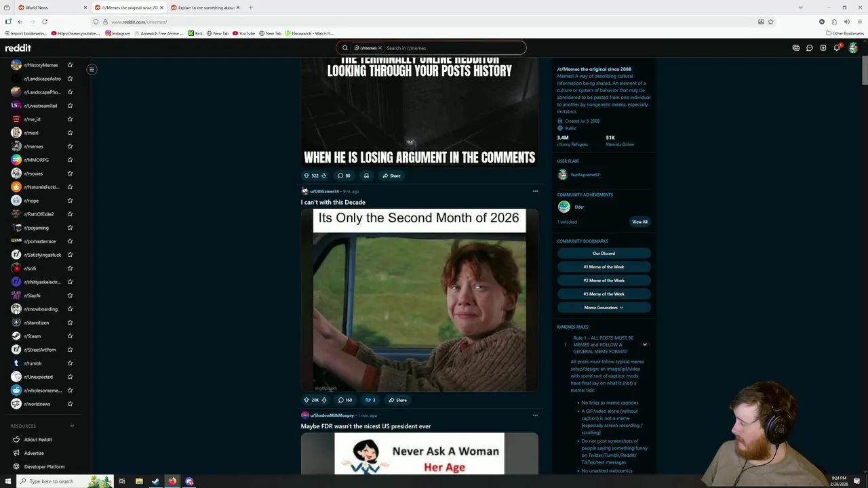This screenshot has height=488, width=868.
Task: Share the terminally online redditor post
Action: [x=391, y=176]
